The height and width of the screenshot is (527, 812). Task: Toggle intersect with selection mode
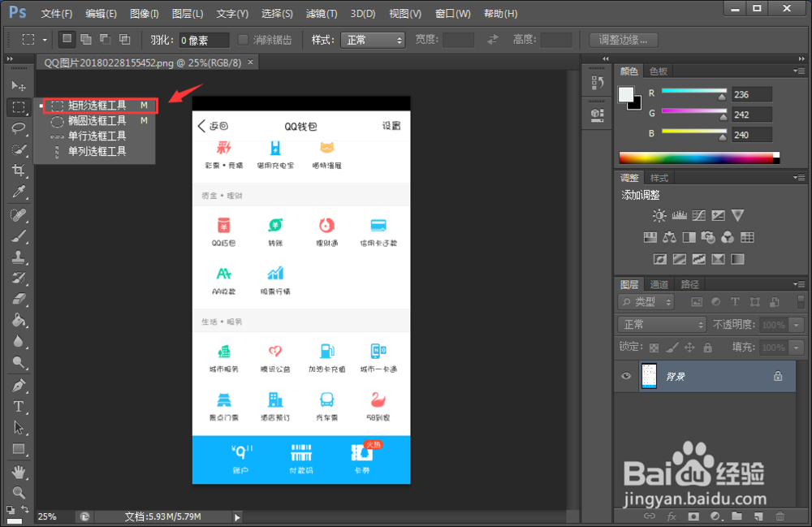point(124,39)
